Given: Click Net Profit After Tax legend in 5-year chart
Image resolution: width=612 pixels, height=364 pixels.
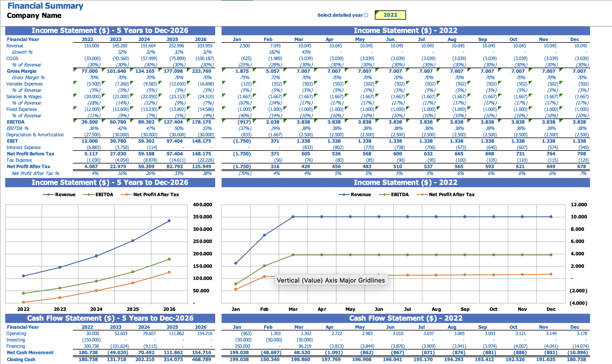Looking at the screenshot, I should click(x=156, y=195).
